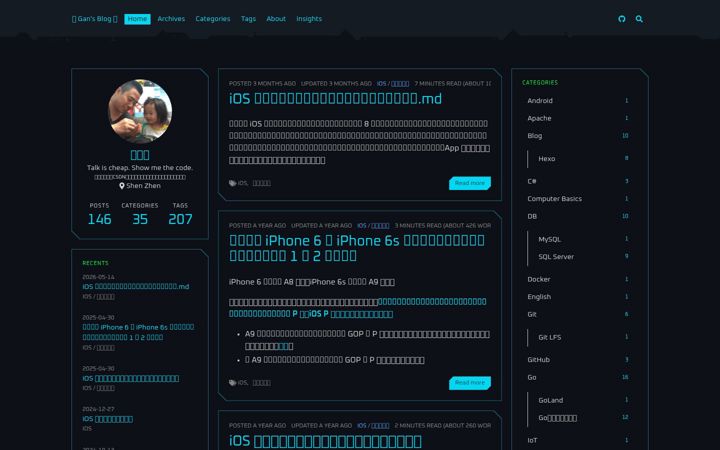Select the Home navigation tab
The height and width of the screenshot is (450, 720).
point(137,19)
